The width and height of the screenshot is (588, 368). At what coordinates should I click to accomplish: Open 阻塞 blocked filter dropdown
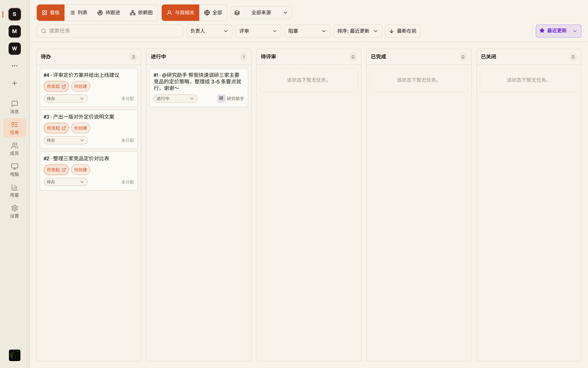307,31
